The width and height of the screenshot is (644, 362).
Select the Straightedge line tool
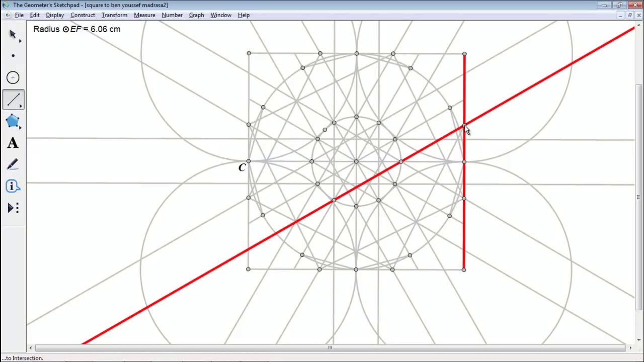[13, 100]
